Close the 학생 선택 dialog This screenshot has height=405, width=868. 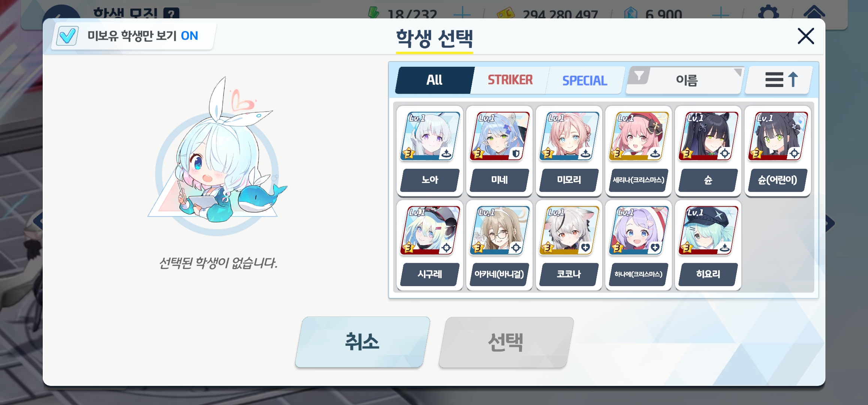(806, 36)
